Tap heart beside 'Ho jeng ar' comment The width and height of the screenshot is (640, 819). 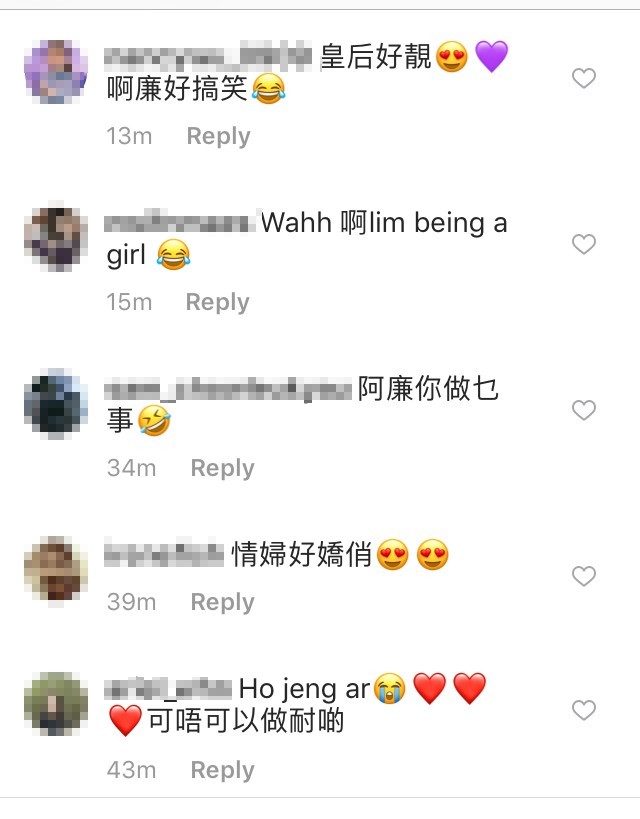pos(584,710)
